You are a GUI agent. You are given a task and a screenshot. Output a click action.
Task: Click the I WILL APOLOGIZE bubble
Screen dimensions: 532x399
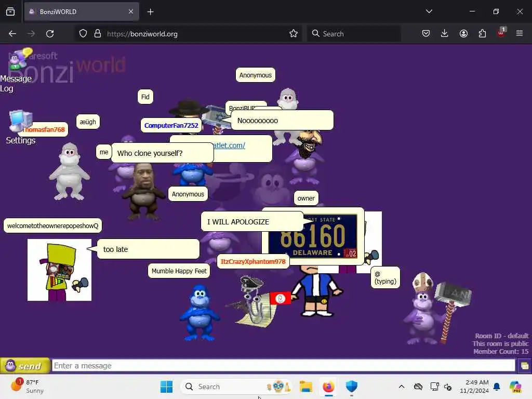pos(252,221)
